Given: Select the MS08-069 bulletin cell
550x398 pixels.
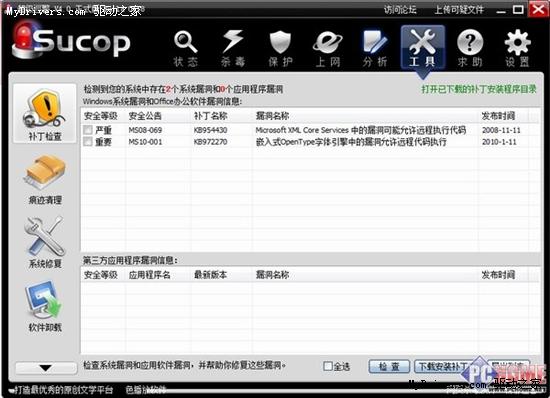Looking at the screenshot, I should (145, 130).
